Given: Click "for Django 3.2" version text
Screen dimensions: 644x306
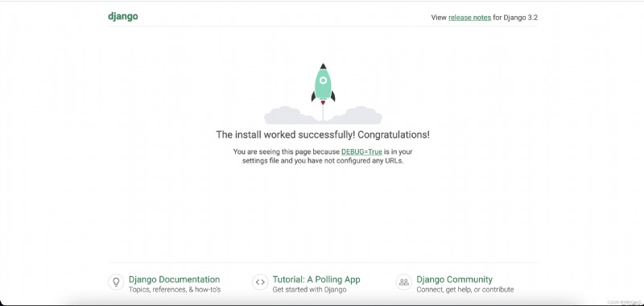Looking at the screenshot, I should [x=515, y=17].
